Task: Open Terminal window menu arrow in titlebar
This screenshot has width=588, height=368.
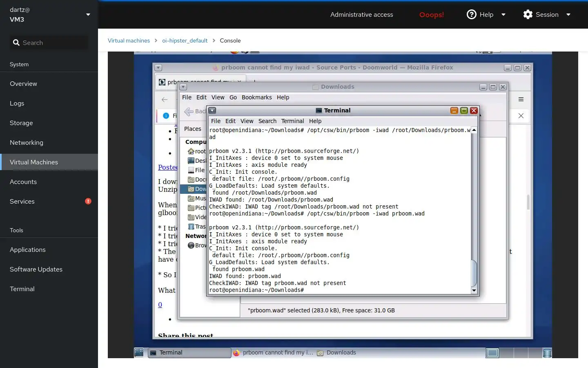Action: pos(212,110)
